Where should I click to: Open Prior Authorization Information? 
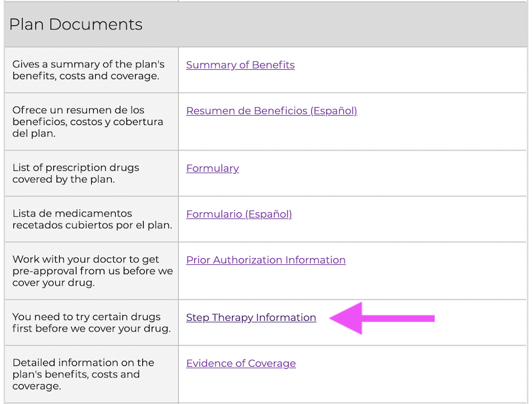click(x=265, y=260)
